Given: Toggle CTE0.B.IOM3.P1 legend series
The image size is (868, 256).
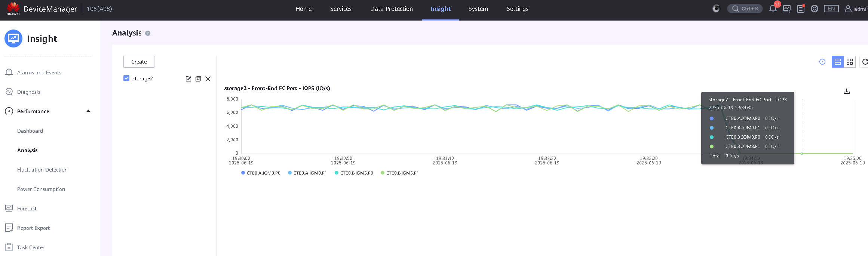Looking at the screenshot, I should tap(400, 173).
